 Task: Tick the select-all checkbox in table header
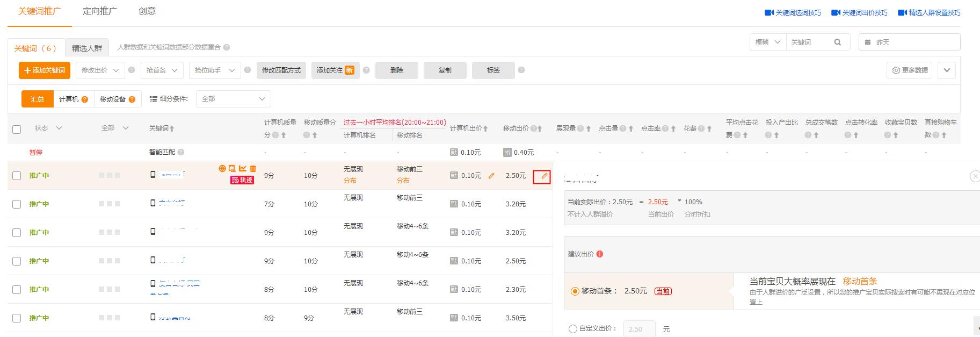(17, 129)
